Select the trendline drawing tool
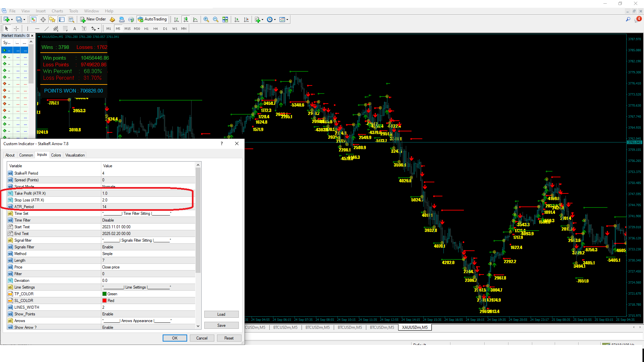 [x=47, y=29]
